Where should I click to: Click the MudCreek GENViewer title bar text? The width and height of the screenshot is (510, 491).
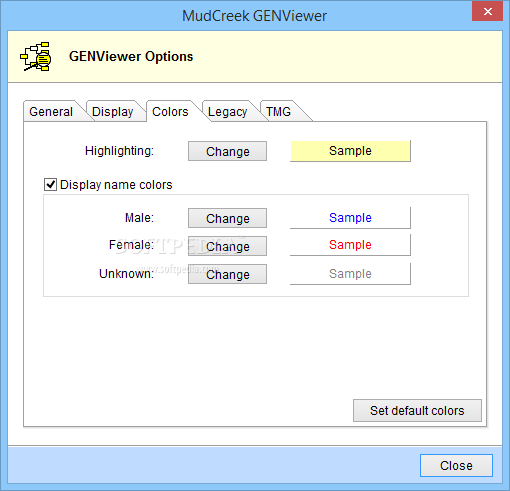point(254,16)
